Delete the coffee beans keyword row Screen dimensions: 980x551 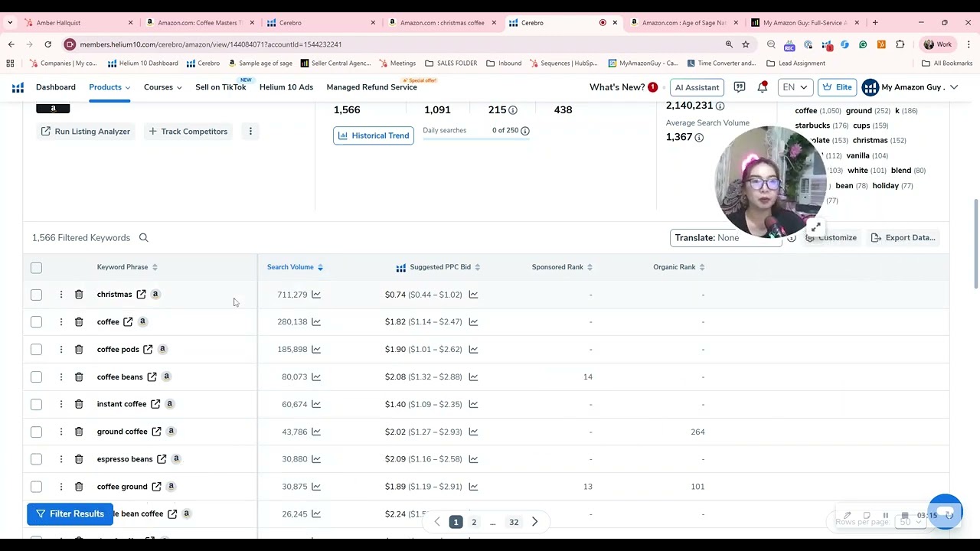(x=79, y=377)
